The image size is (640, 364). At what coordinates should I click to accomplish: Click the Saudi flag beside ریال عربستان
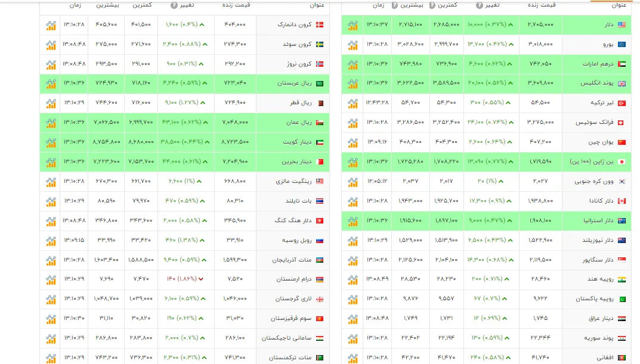click(x=320, y=83)
